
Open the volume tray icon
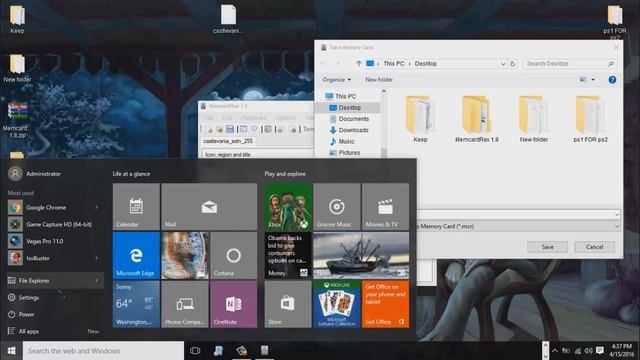tap(588, 351)
